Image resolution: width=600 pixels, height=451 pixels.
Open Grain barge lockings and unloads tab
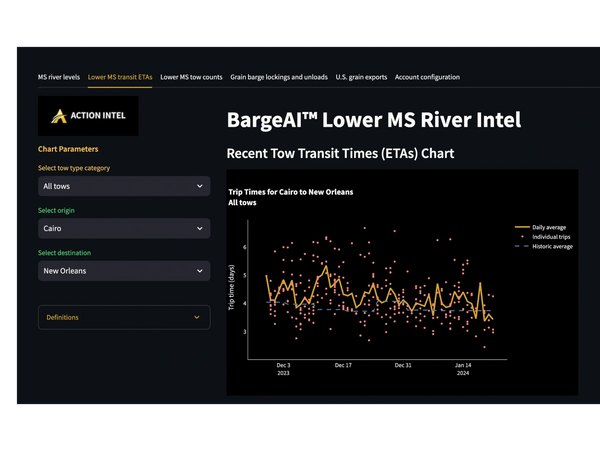pos(279,77)
